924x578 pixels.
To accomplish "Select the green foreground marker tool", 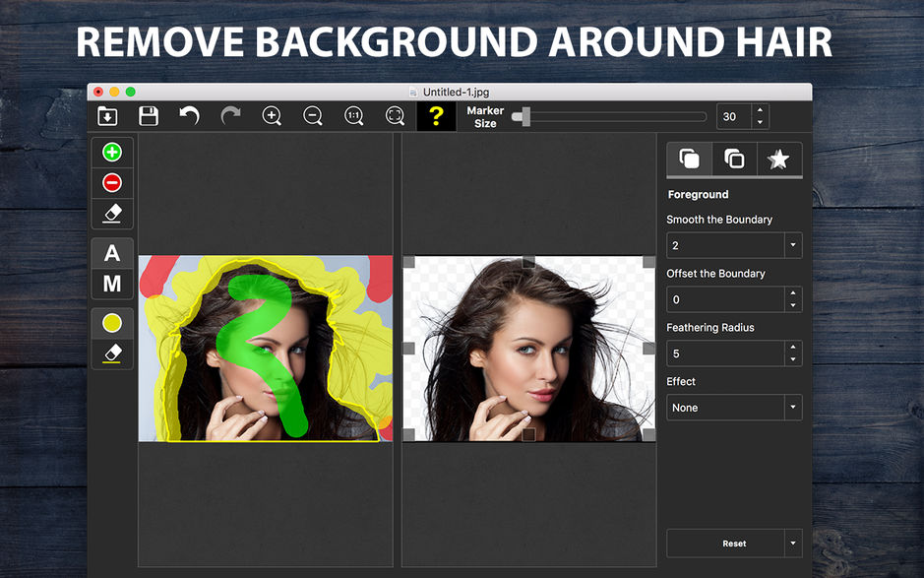I will (x=112, y=152).
